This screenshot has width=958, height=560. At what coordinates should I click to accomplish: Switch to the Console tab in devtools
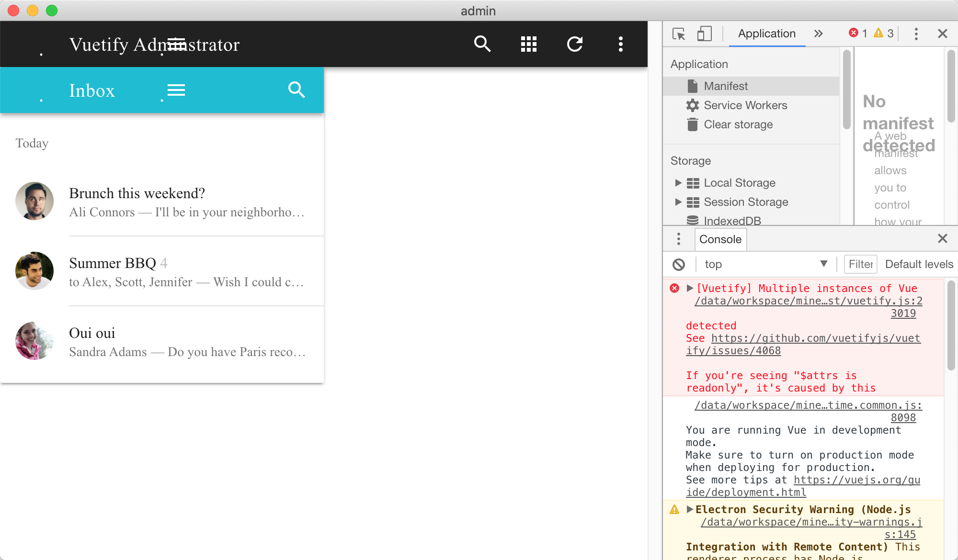pos(719,239)
